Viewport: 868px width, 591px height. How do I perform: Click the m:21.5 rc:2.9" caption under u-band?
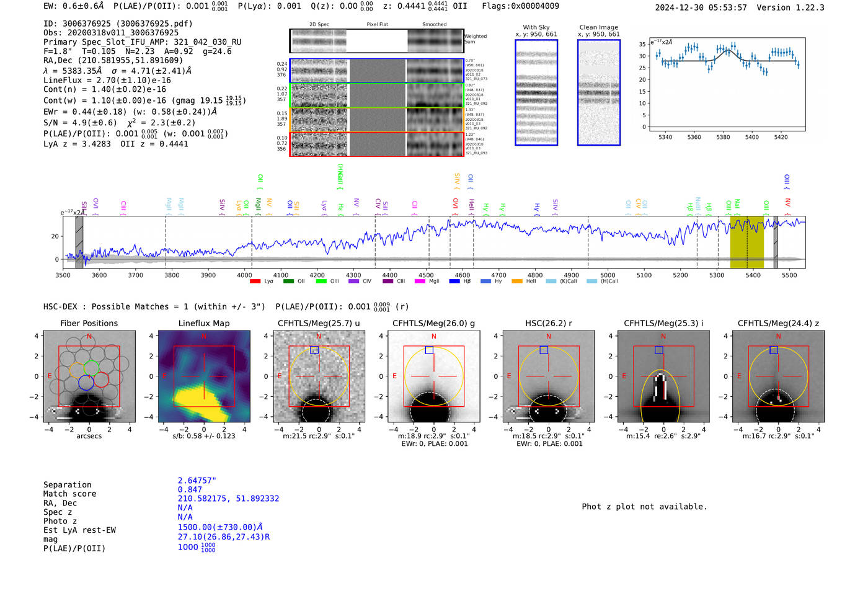319,436
